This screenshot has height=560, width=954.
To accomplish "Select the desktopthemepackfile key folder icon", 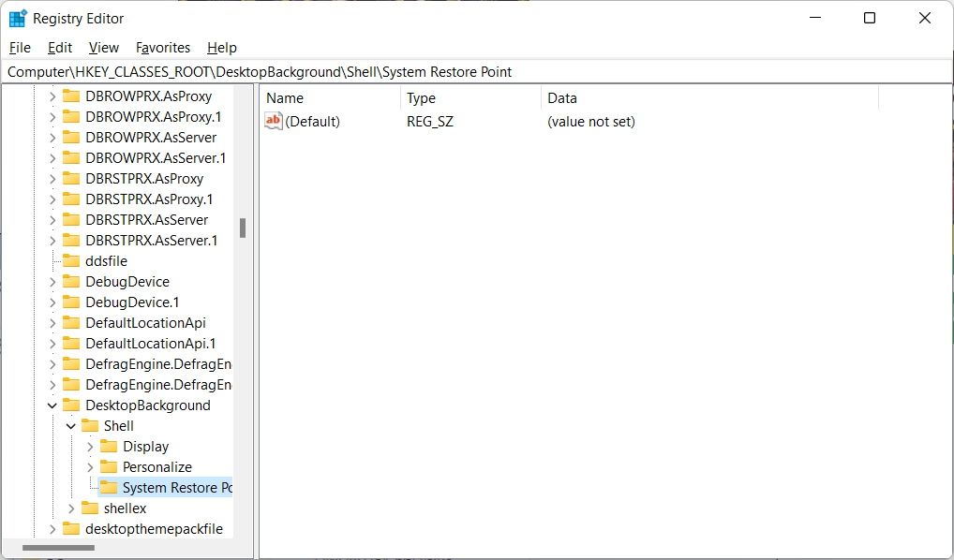I will [x=71, y=528].
